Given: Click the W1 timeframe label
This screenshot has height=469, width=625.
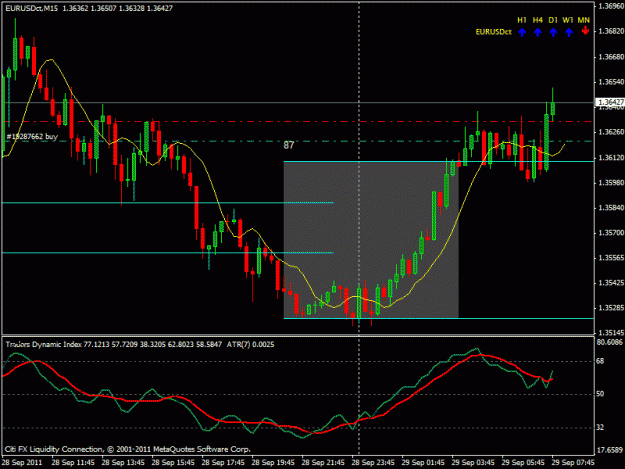Looking at the screenshot, I should click(568, 20).
